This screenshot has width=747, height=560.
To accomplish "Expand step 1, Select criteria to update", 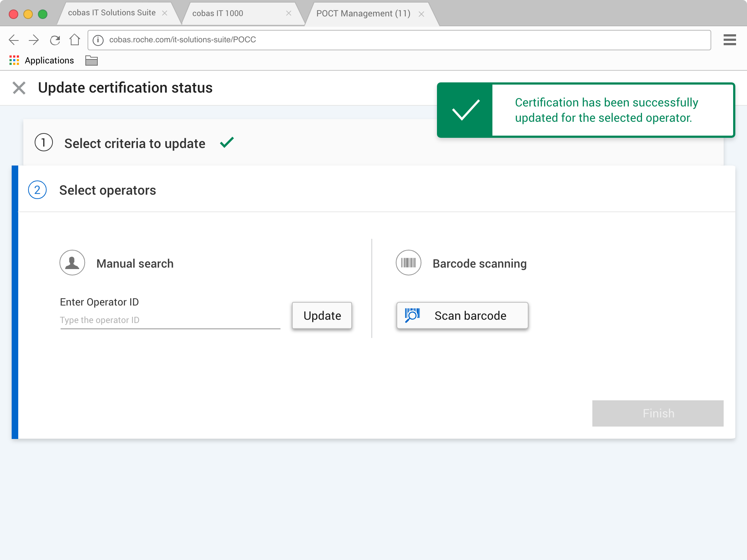I will [x=135, y=143].
